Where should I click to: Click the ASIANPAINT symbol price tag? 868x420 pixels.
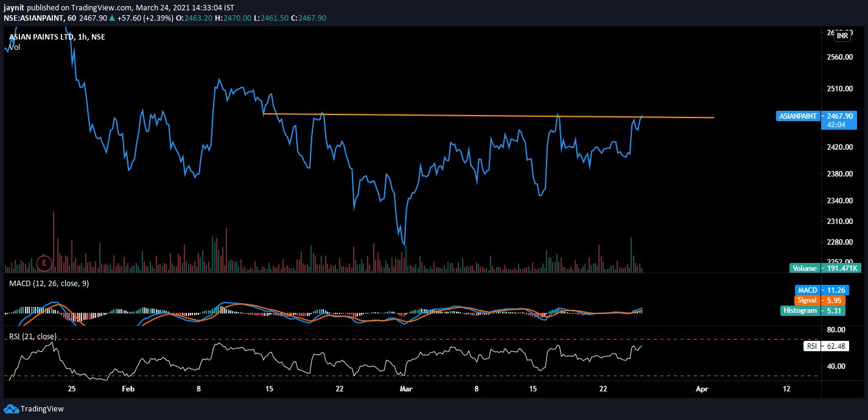click(797, 116)
